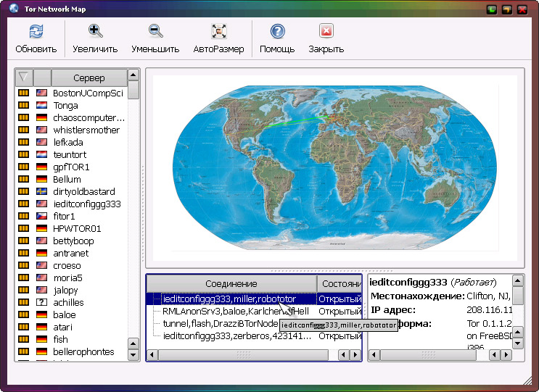Click the server list bottom scroll-down arrow
This screenshot has width=539, height=392.
[x=133, y=354]
